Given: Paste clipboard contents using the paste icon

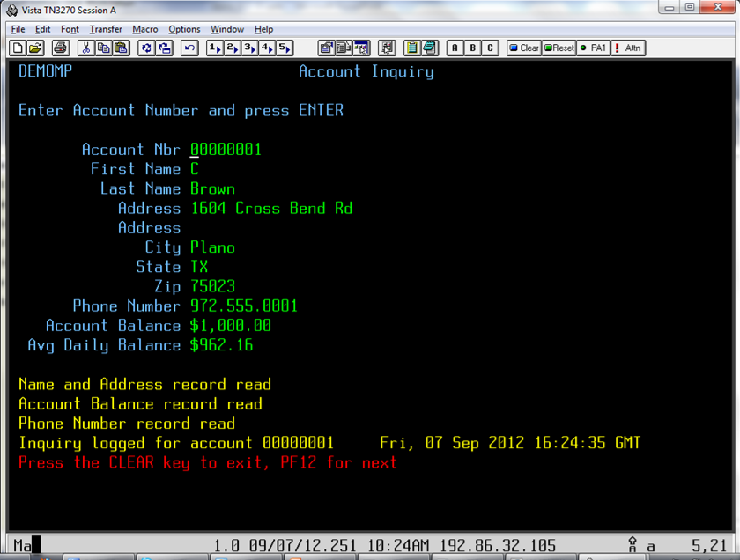Looking at the screenshot, I should 119,48.
